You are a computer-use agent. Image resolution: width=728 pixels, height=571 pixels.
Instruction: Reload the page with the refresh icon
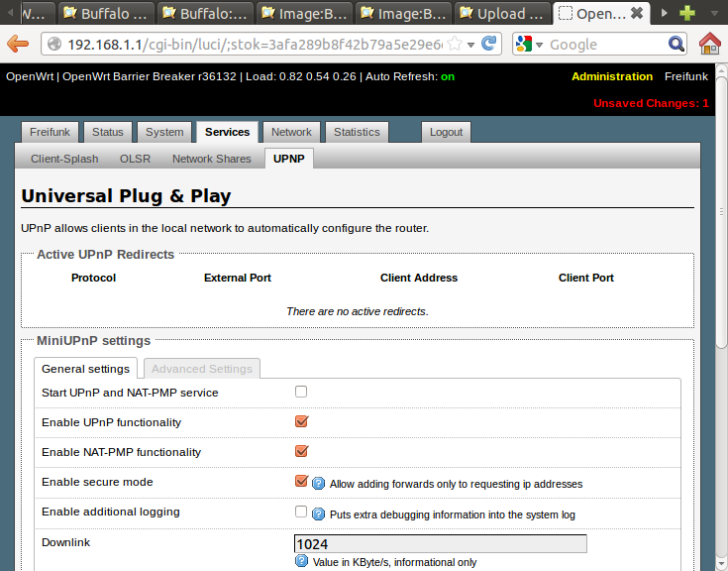tap(488, 44)
